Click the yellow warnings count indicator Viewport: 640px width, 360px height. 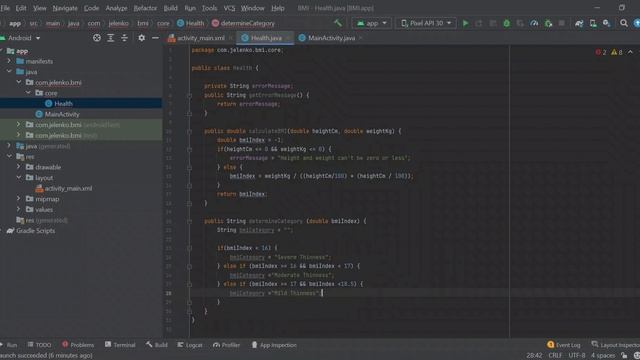(617, 52)
